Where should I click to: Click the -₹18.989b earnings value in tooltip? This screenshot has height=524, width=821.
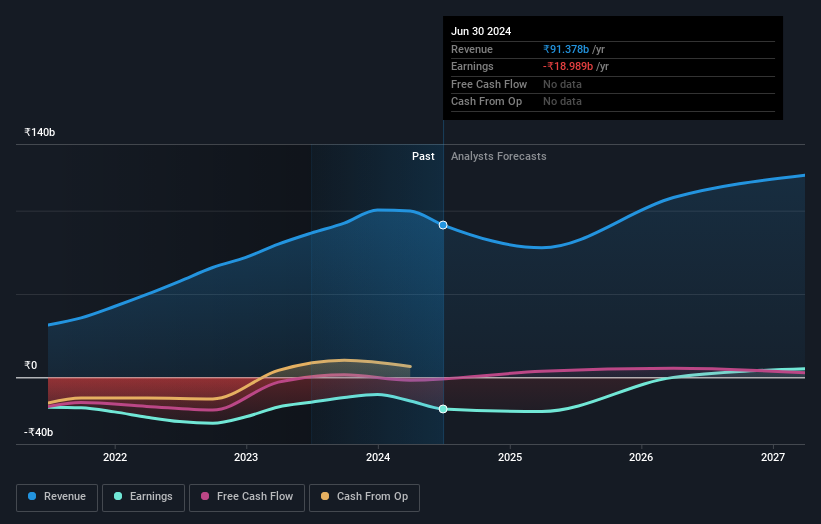click(568, 66)
